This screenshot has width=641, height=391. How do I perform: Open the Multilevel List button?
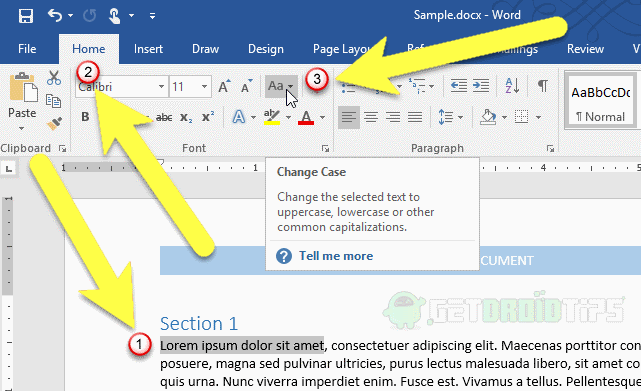pos(421,86)
